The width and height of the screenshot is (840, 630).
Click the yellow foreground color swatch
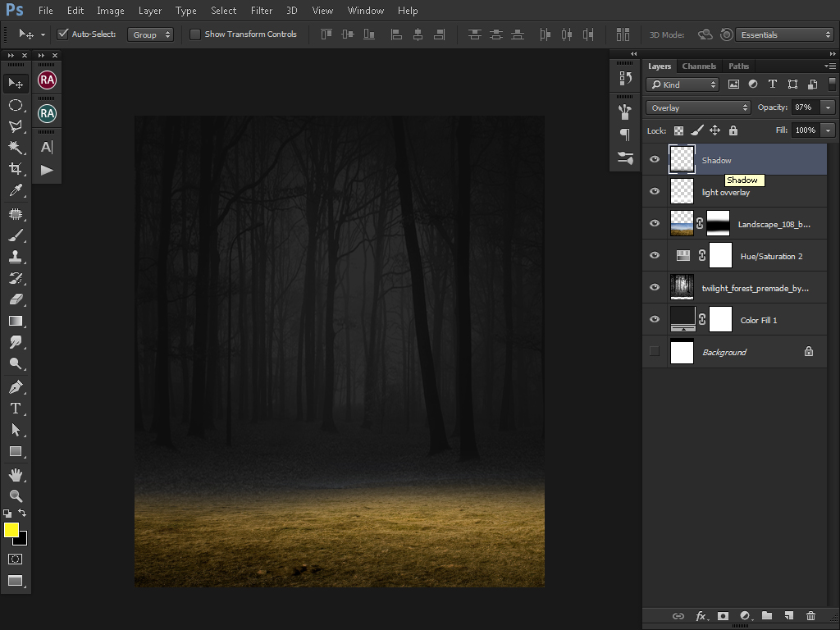coord(11,530)
